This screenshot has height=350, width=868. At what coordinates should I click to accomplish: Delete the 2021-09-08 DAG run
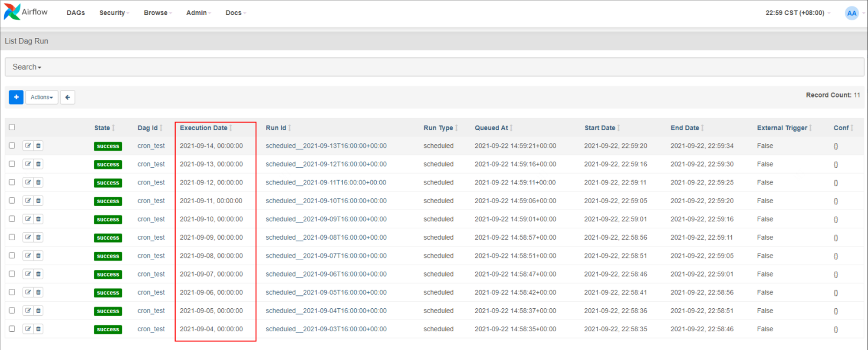tap(38, 256)
